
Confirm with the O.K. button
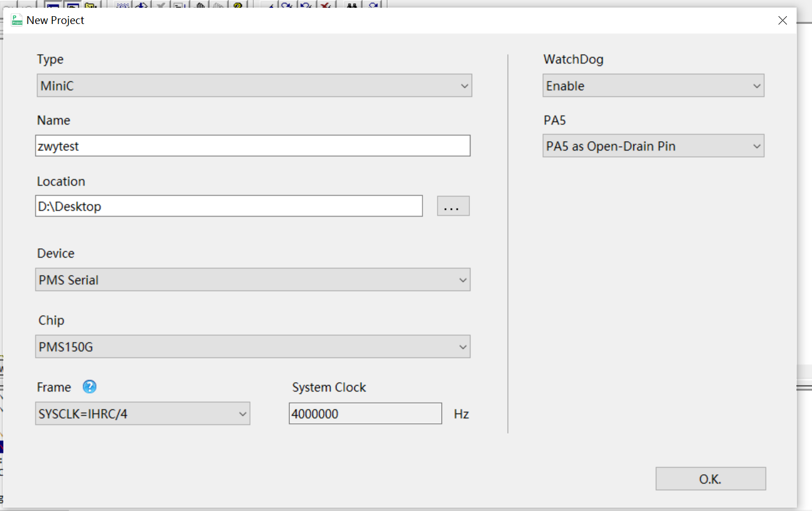(x=710, y=479)
